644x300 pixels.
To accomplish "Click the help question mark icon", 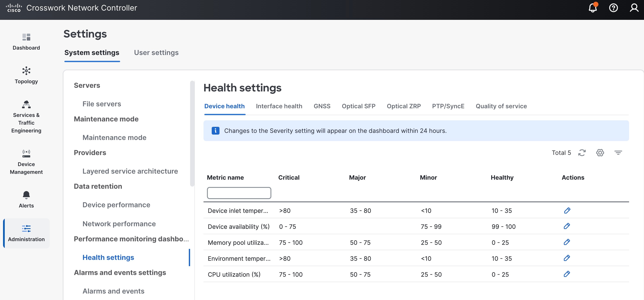I will pos(613,8).
